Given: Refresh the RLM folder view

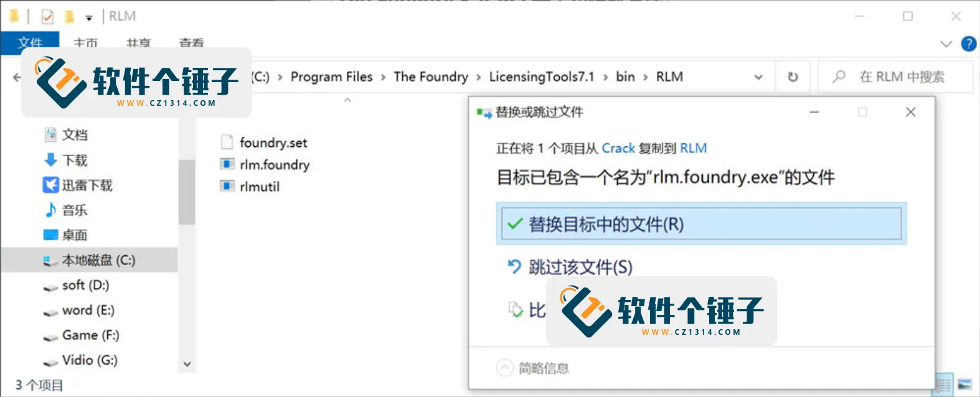Looking at the screenshot, I should point(793,77).
